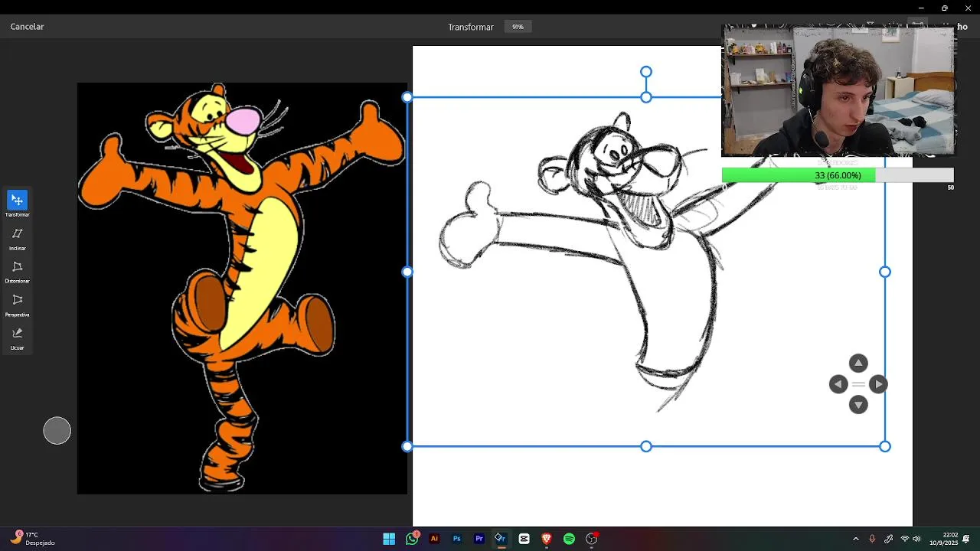This screenshot has width=980, height=551.
Task: Open the volume speaker tray icon
Action: pyautogui.click(x=916, y=539)
